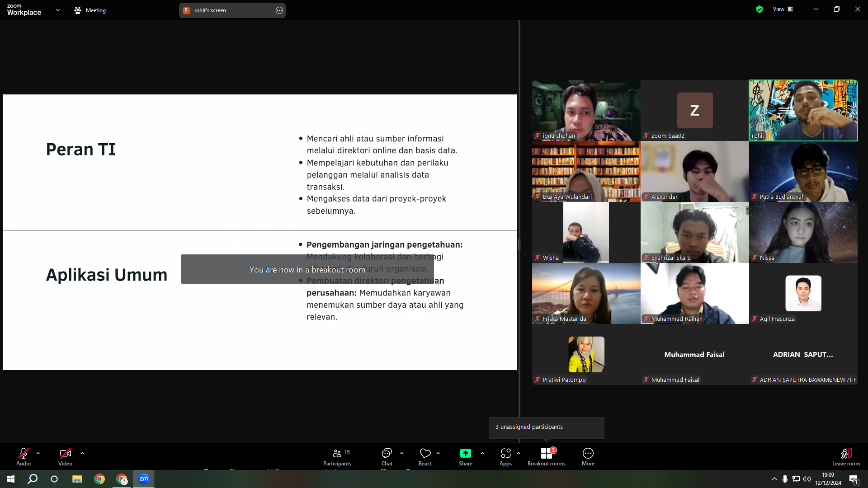Open Cortana circle in taskbar
Image resolution: width=868 pixels, height=488 pixels.
[54, 479]
